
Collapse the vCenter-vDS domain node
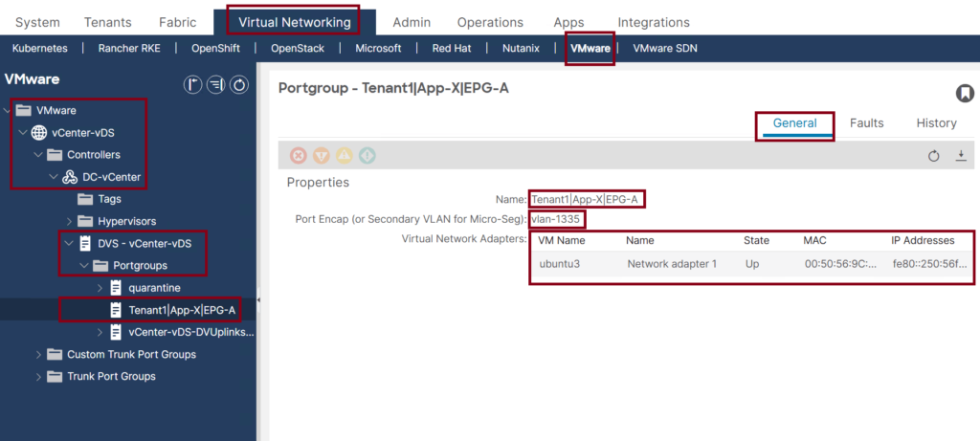23,132
